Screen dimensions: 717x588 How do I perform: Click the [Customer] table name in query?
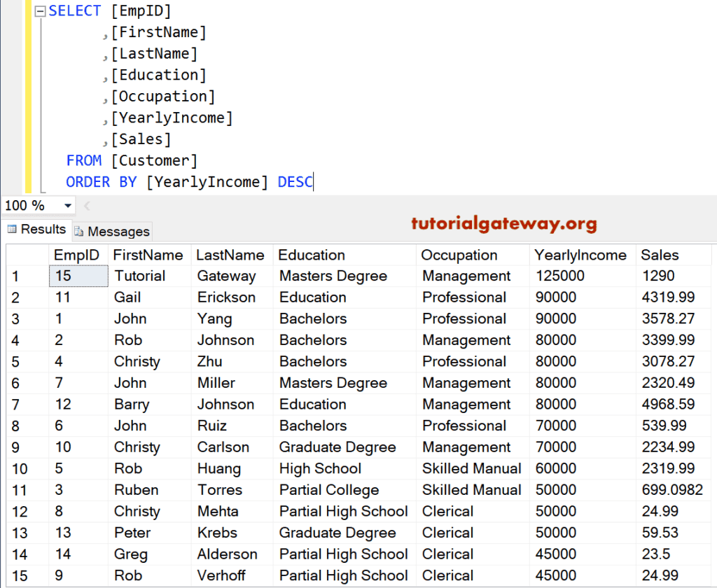154,160
